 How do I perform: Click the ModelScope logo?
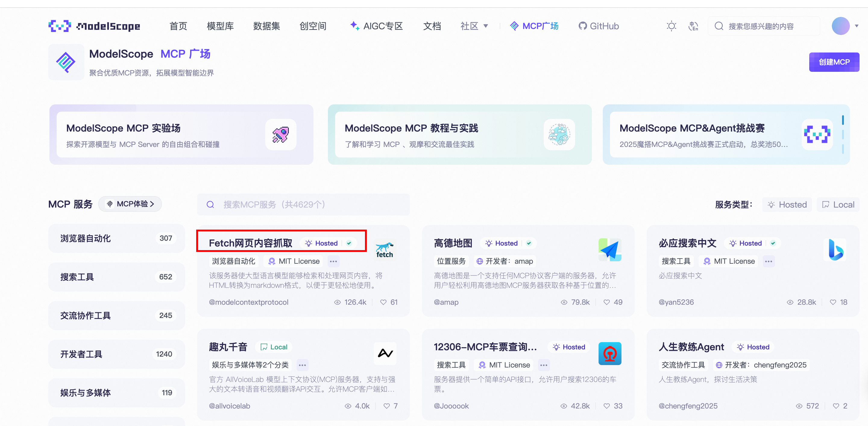pos(94,26)
